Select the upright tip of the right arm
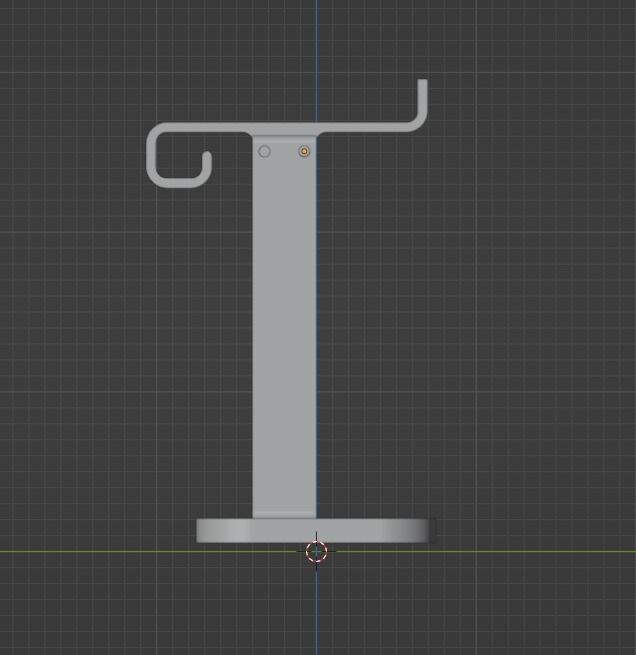The height and width of the screenshot is (655, 636). pyautogui.click(x=422, y=98)
